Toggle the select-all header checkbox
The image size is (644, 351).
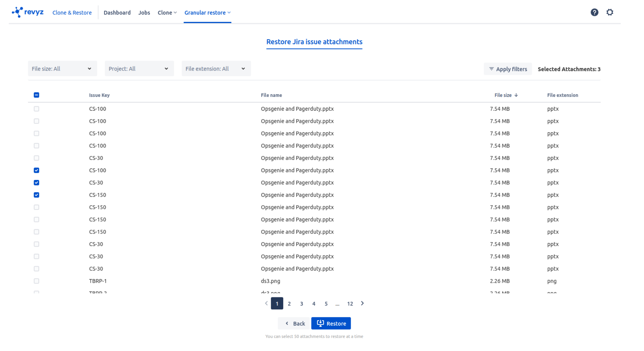(x=36, y=95)
